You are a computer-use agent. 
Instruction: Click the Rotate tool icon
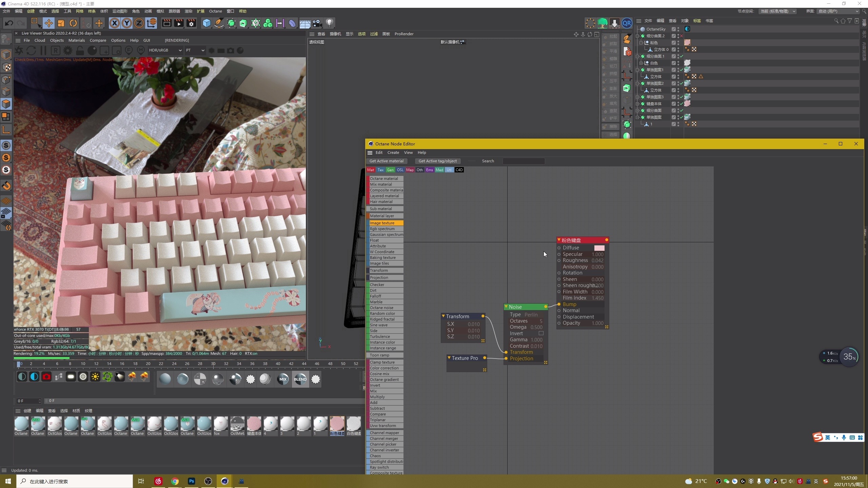coord(73,23)
